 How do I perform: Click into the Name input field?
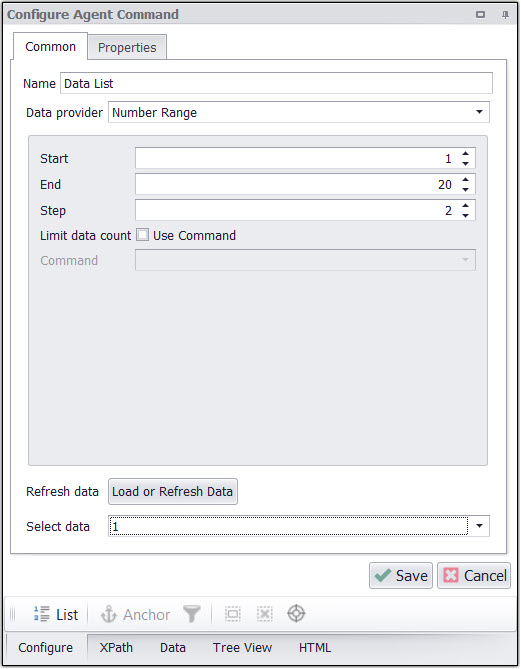click(x=277, y=83)
